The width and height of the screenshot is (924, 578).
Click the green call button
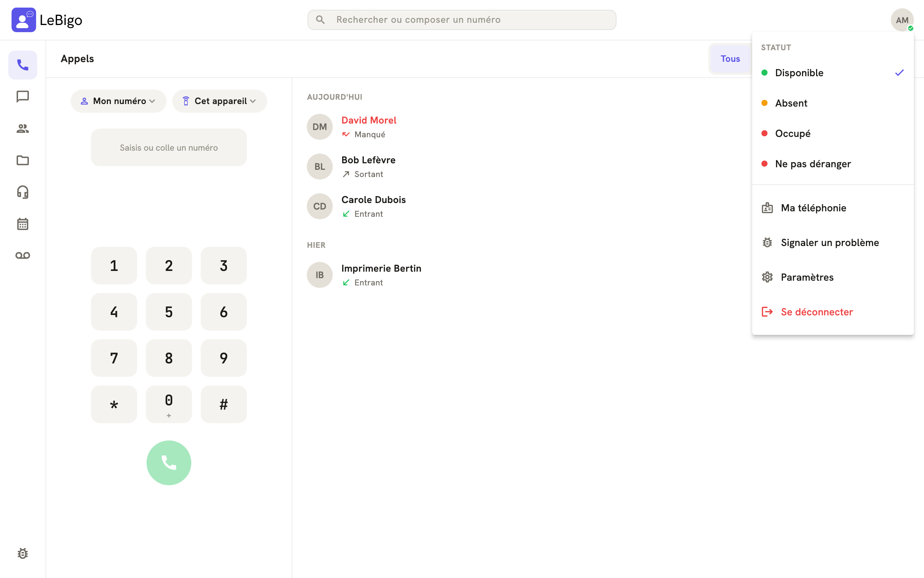coord(169,462)
